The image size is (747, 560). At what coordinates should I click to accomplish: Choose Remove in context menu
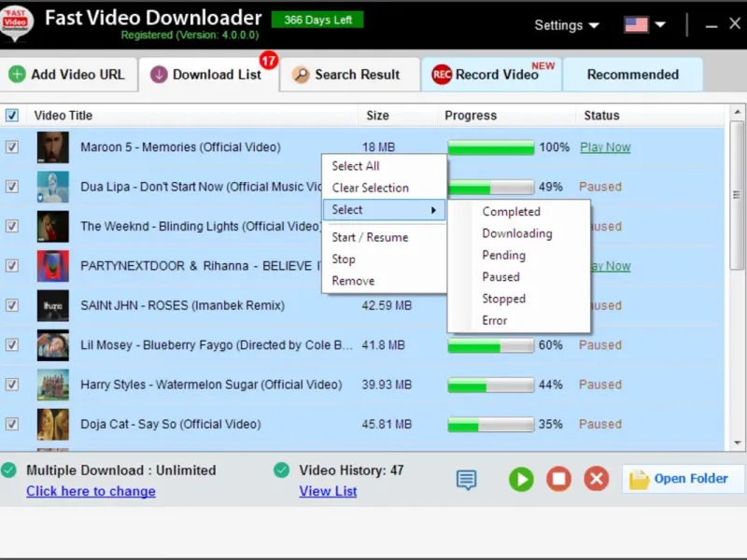pos(384,281)
